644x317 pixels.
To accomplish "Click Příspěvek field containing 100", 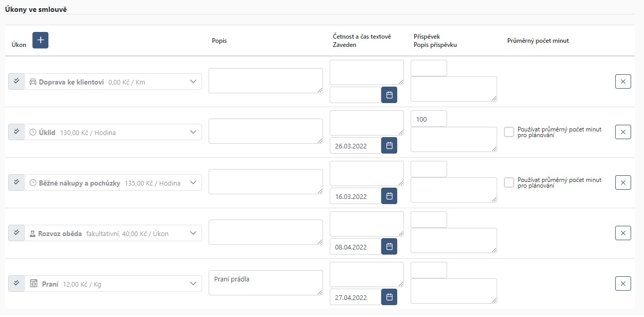I will pyautogui.click(x=429, y=119).
